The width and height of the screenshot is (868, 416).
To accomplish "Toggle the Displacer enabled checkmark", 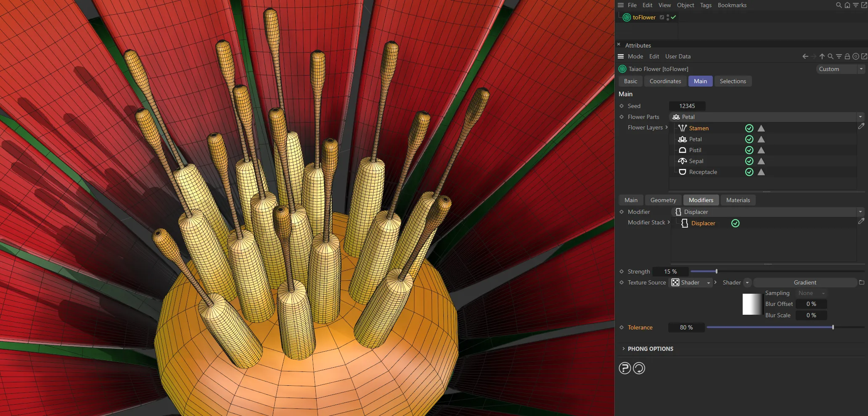I will (736, 223).
